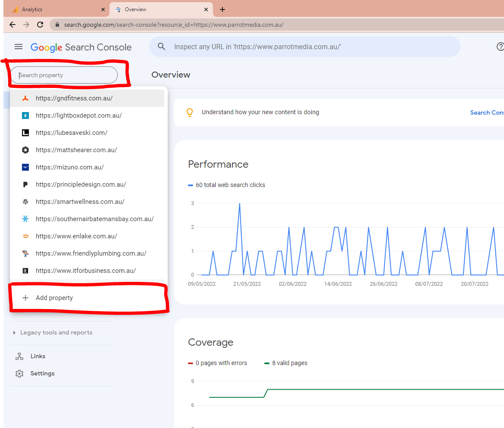Select www.friendlyplumbing.com.au property
This screenshot has width=504, height=428.
point(91,253)
